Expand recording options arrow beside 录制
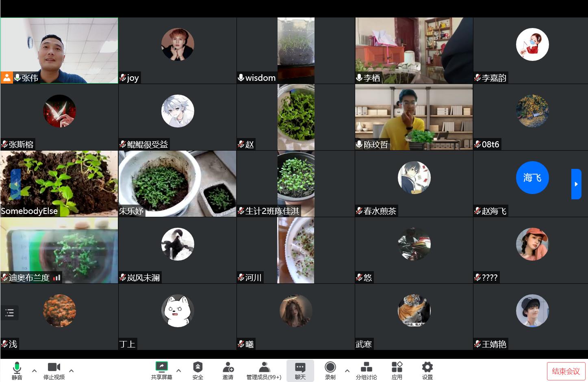Image resolution: width=588 pixels, height=382 pixels. [x=347, y=371]
